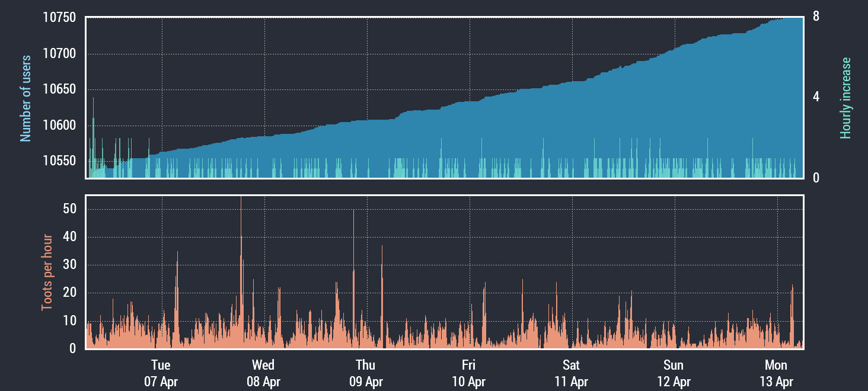The height and width of the screenshot is (391, 868).
Task: Click the 10700 tick on users axis
Action: 59,54
